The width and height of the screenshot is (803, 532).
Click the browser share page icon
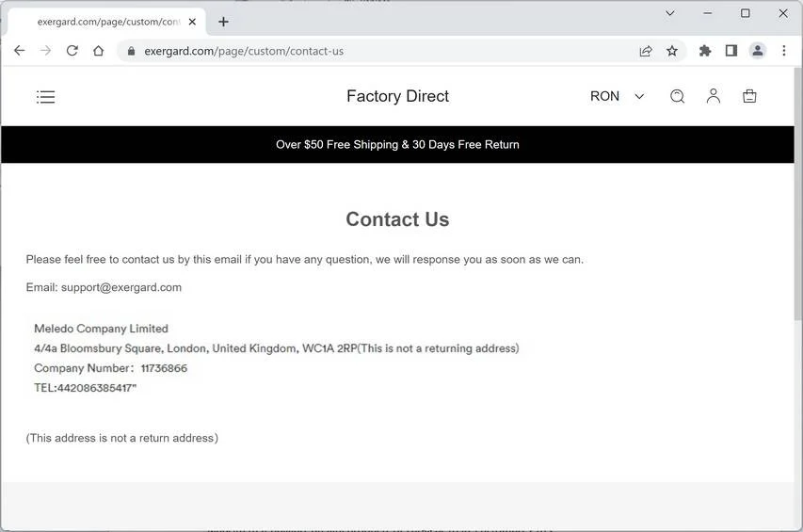click(x=645, y=51)
